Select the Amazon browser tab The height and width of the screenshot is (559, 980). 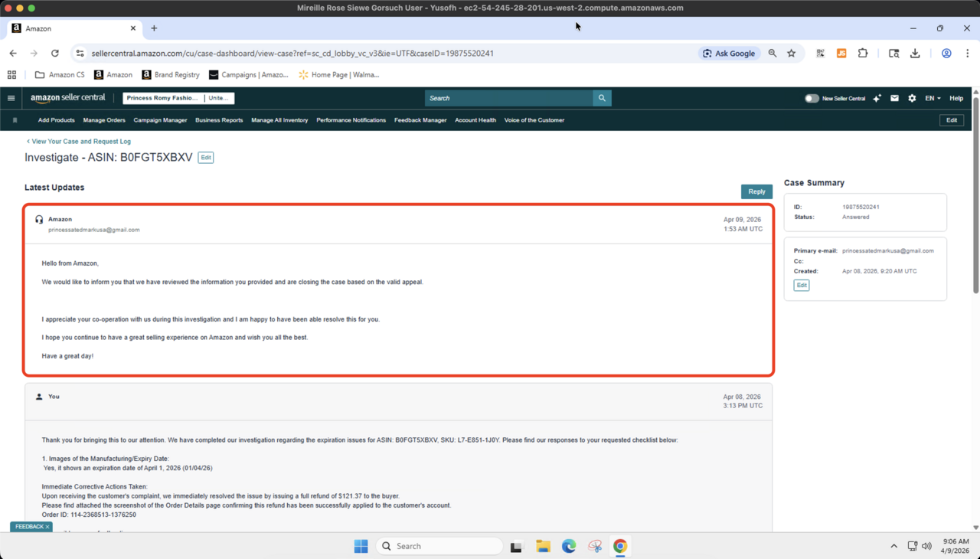[73, 28]
